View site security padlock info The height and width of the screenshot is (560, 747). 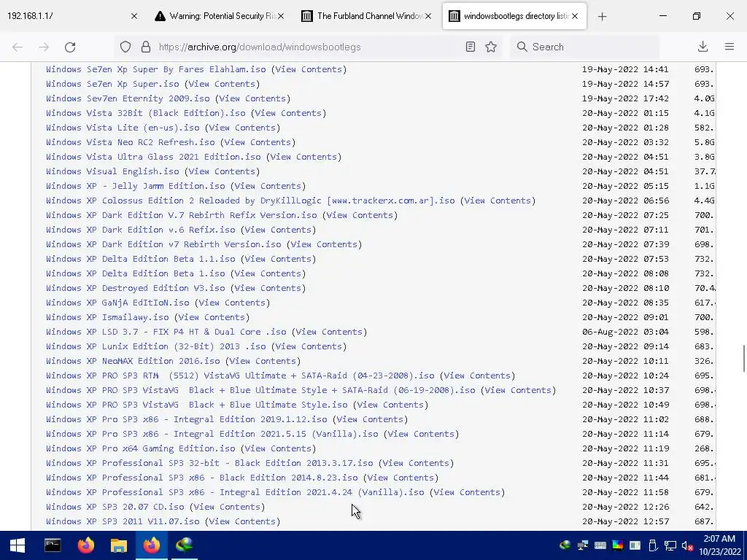coord(146,47)
